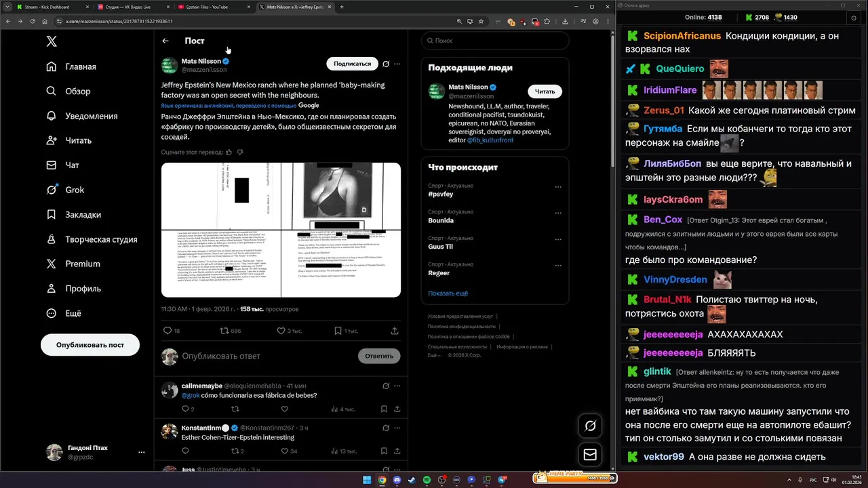Open more options on callmemaybe's reply
868x488 pixels.
(397, 386)
